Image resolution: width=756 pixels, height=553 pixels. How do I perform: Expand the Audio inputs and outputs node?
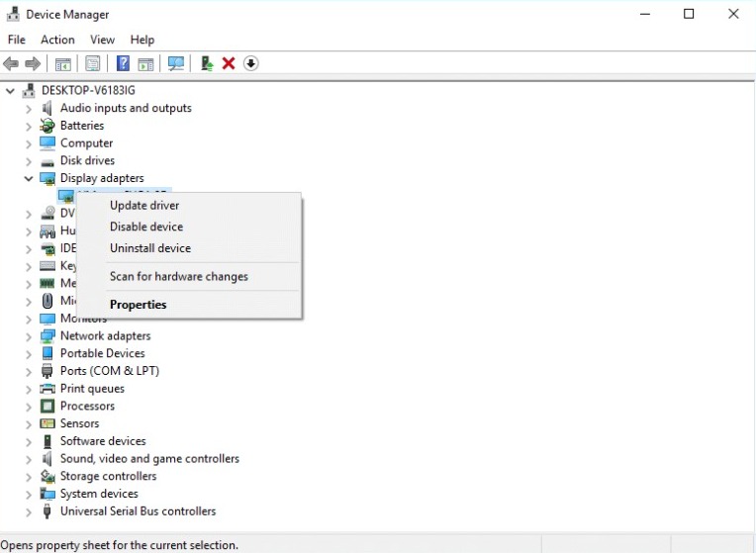[x=29, y=108]
